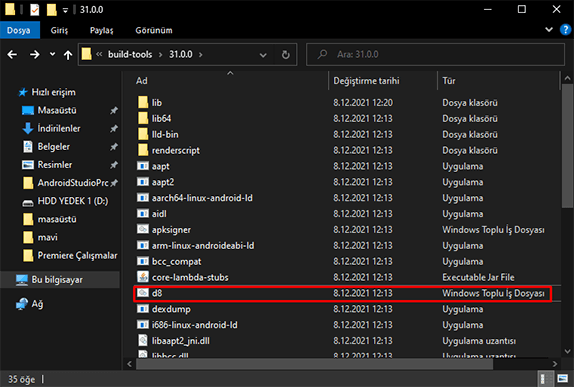Open Belgeler in quick access
This screenshot has width=574, height=387.
pos(53,146)
